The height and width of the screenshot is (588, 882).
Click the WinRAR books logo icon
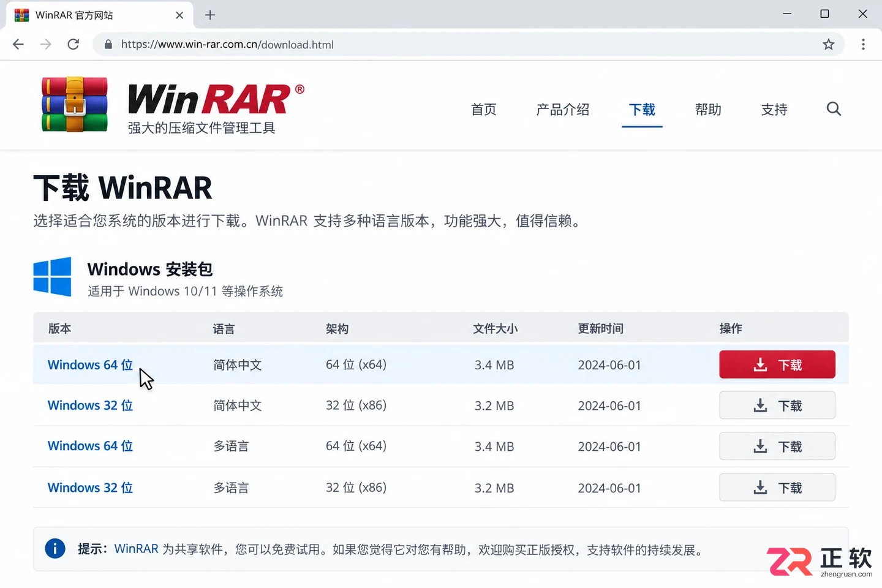pos(75,104)
